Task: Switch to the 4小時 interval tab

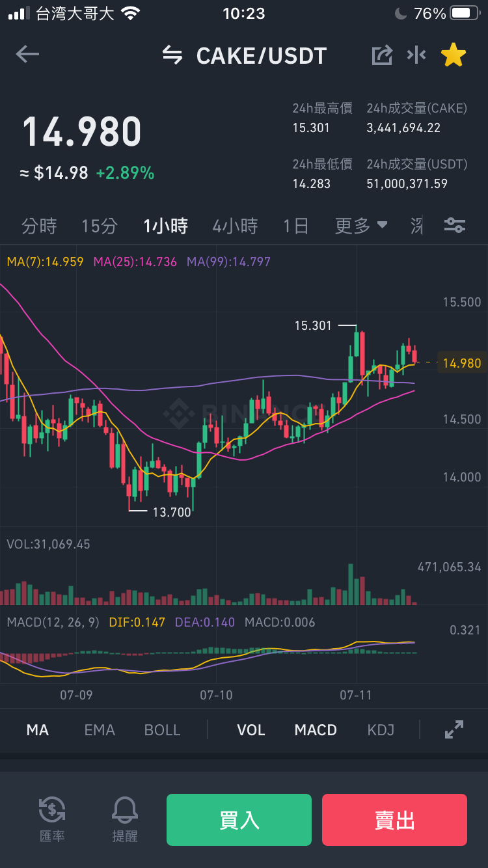Action: click(235, 226)
